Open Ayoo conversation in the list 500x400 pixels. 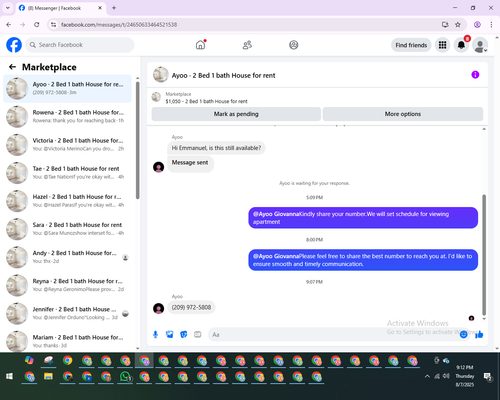point(68,88)
